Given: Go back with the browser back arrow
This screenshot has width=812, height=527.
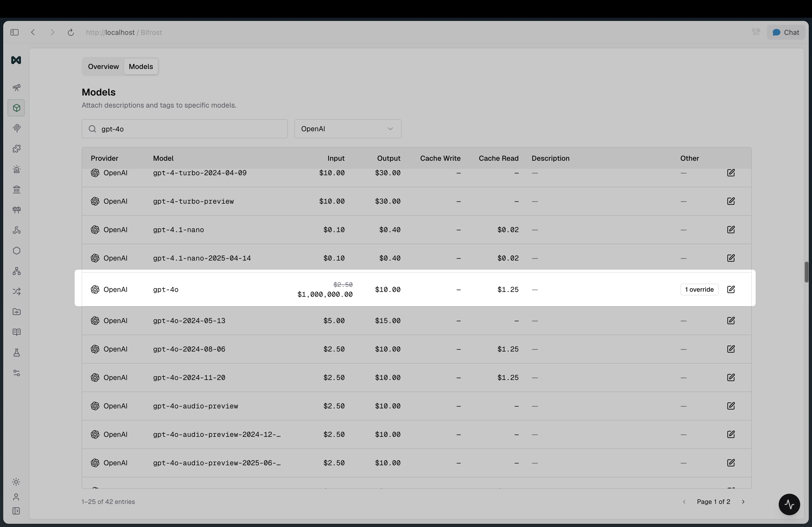Looking at the screenshot, I should (x=33, y=32).
